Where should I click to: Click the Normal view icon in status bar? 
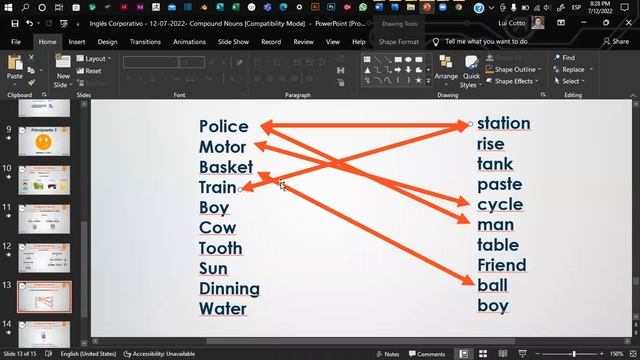pyautogui.click(x=464, y=353)
